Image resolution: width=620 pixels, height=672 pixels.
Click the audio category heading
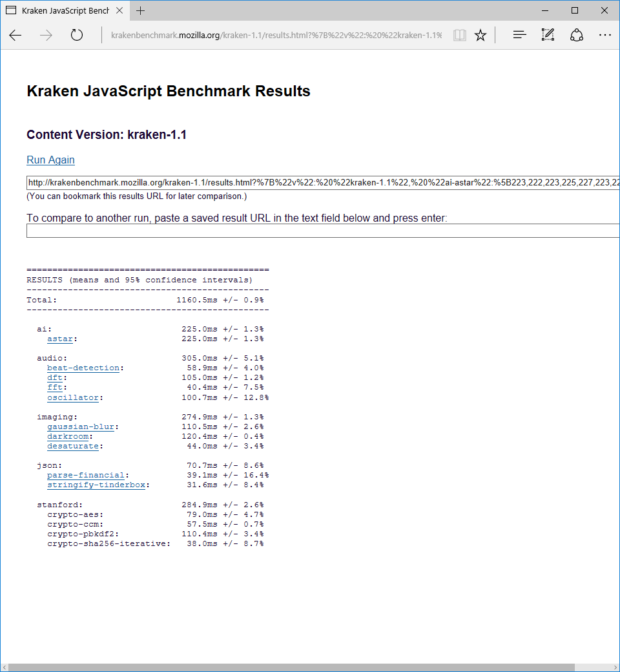pos(52,358)
